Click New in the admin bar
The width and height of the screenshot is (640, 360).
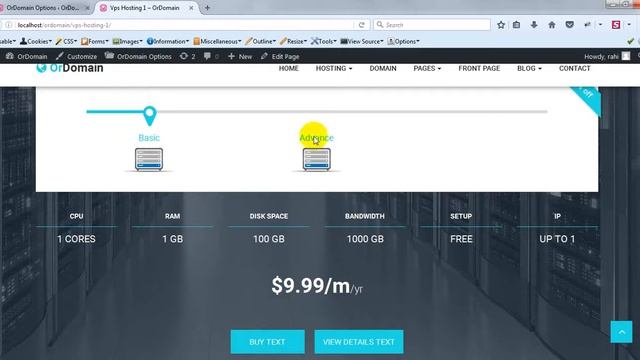(x=240, y=56)
